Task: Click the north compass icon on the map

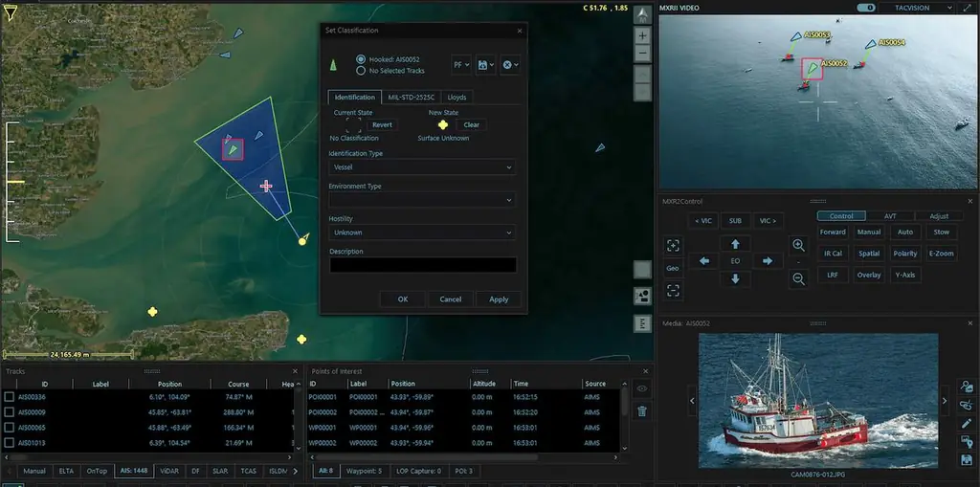Action: click(x=642, y=15)
